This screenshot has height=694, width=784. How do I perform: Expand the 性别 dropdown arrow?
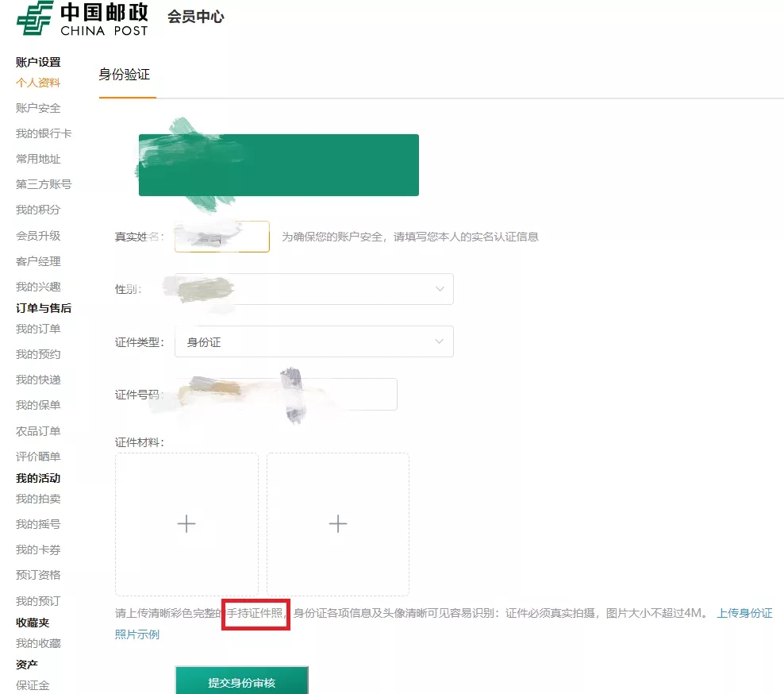coord(440,289)
